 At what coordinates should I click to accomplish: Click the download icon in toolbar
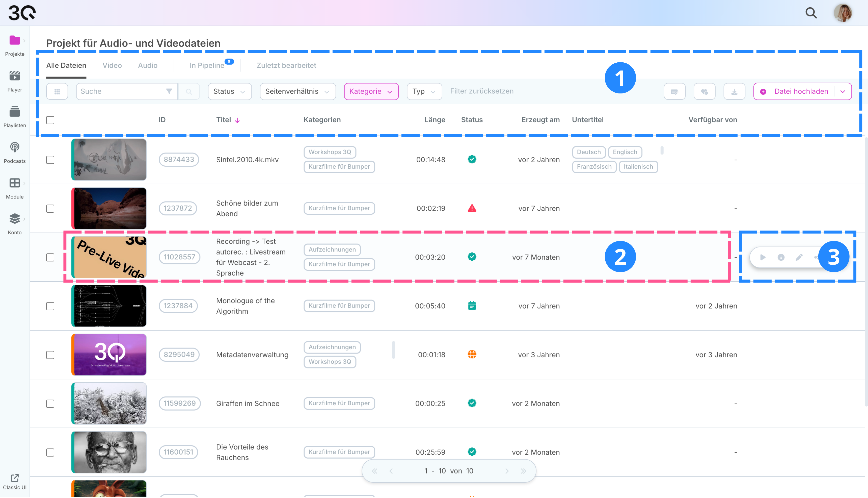coord(734,91)
